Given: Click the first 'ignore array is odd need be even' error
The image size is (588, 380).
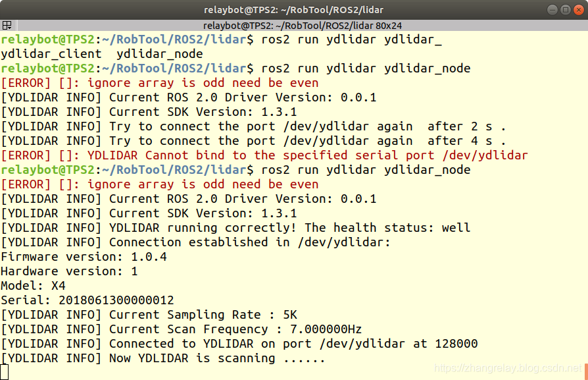Looking at the screenshot, I should coord(160,83).
